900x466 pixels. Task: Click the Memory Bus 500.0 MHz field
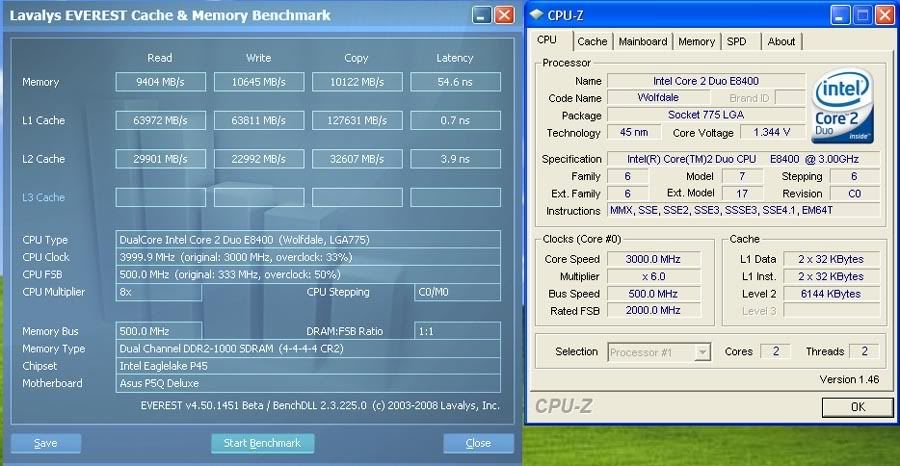(x=159, y=331)
